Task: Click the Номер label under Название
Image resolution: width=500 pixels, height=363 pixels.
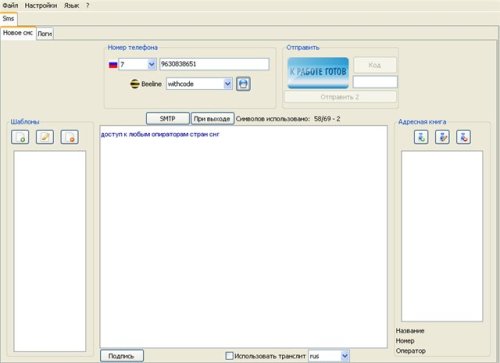Action: point(405,341)
